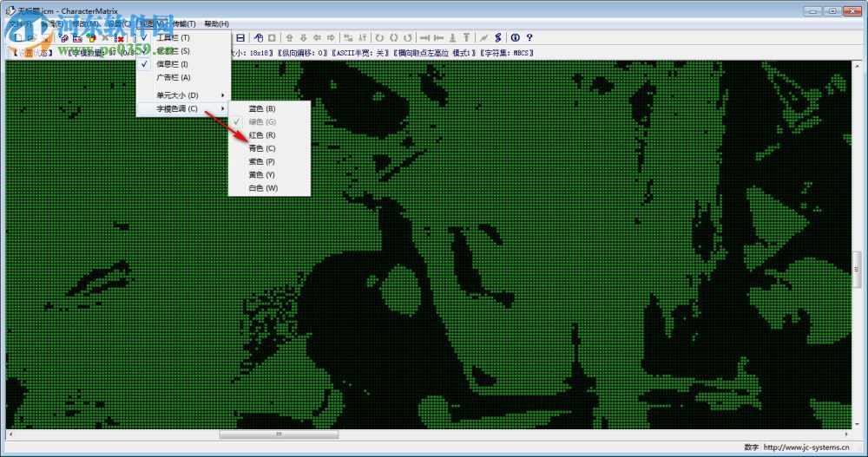Toggle the 信息栏 (I) checked menu item

click(173, 64)
